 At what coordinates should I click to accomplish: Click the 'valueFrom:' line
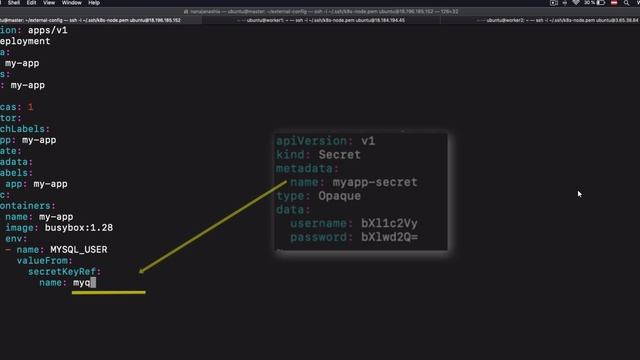44,260
